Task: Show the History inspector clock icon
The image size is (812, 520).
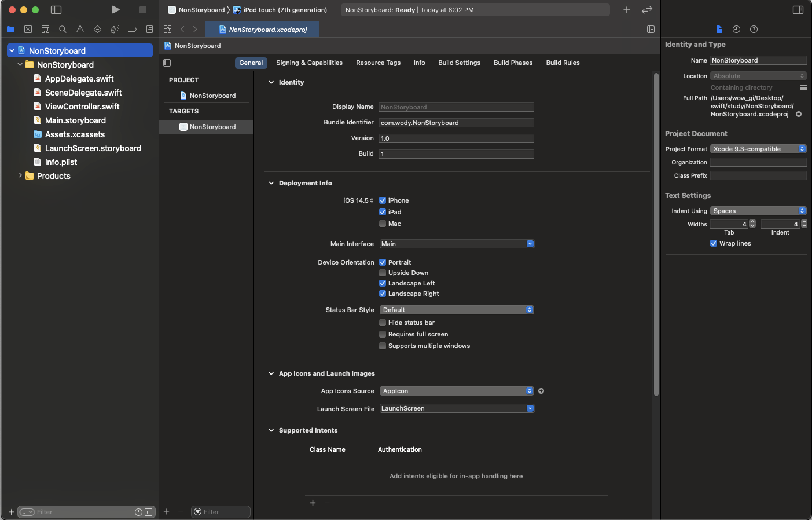Action: [x=736, y=29]
